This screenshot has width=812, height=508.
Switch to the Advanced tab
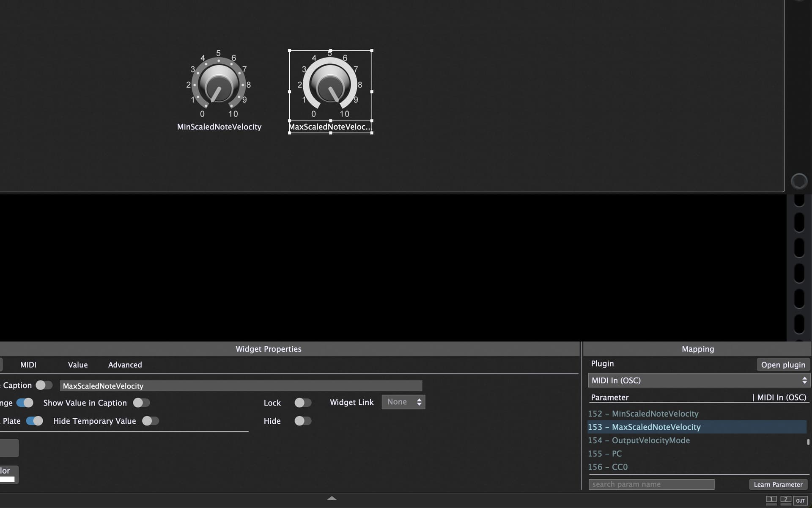click(x=125, y=364)
